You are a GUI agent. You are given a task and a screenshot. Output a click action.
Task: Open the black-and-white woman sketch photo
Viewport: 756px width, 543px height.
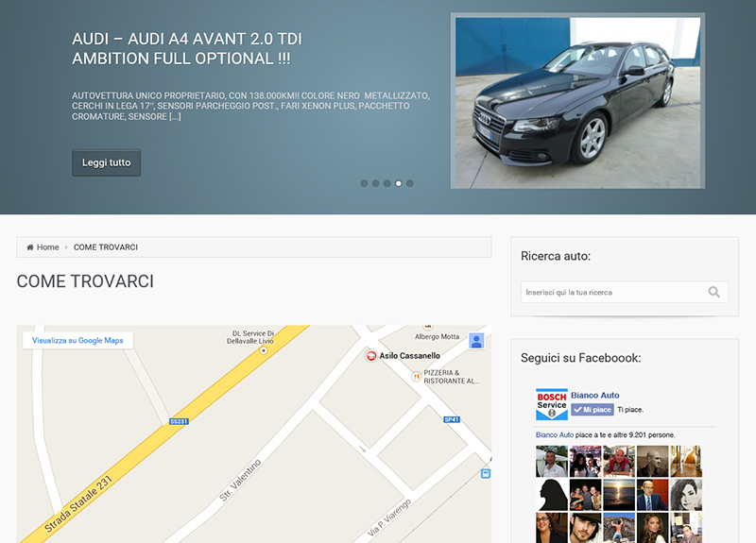click(686, 495)
